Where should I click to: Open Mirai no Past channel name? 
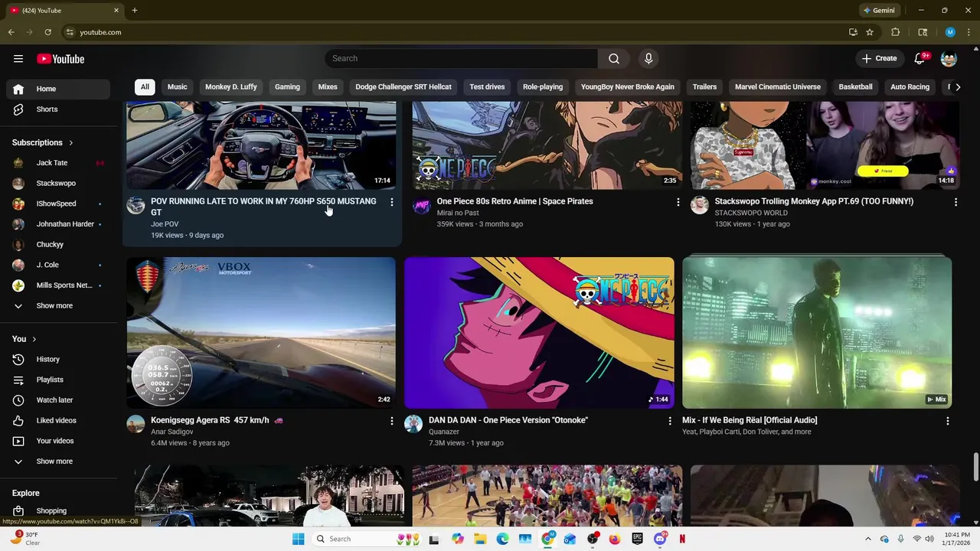[x=458, y=213]
